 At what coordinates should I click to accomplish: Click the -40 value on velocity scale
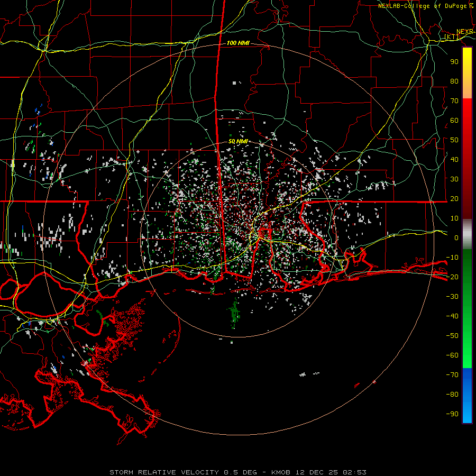452,316
